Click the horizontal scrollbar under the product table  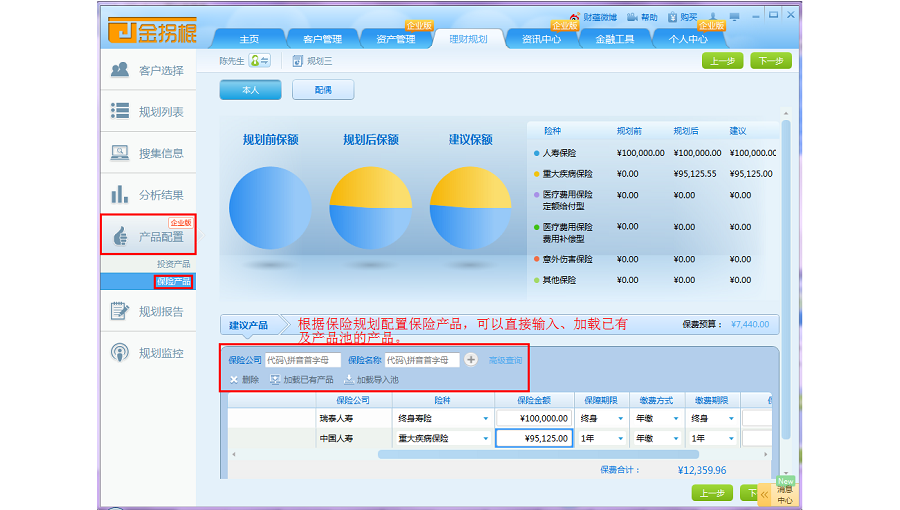480,454
